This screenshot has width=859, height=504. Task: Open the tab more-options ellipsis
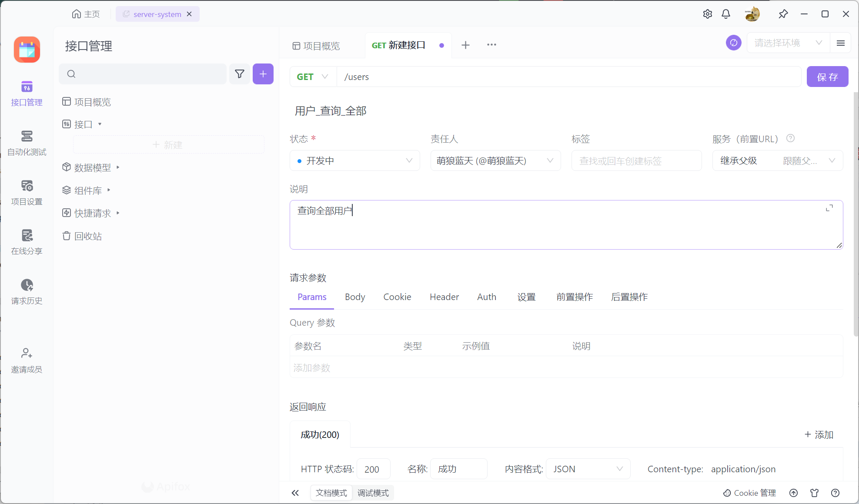point(491,45)
